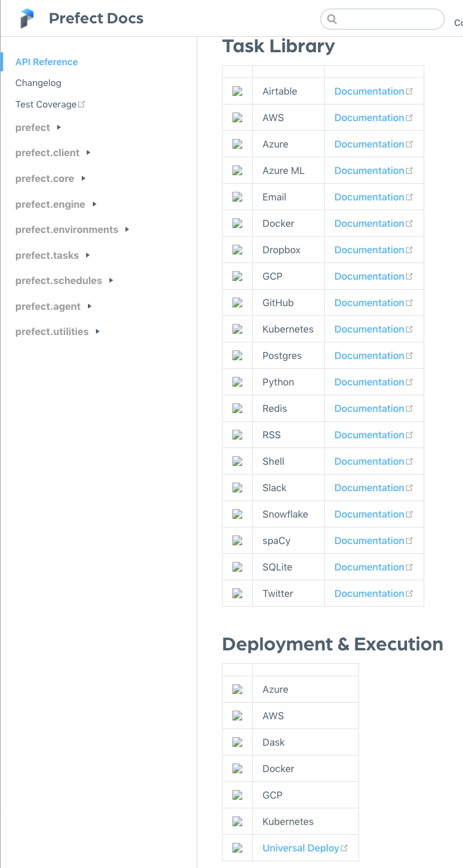Open the Documentation link for Slack
463x868 pixels.
(370, 487)
